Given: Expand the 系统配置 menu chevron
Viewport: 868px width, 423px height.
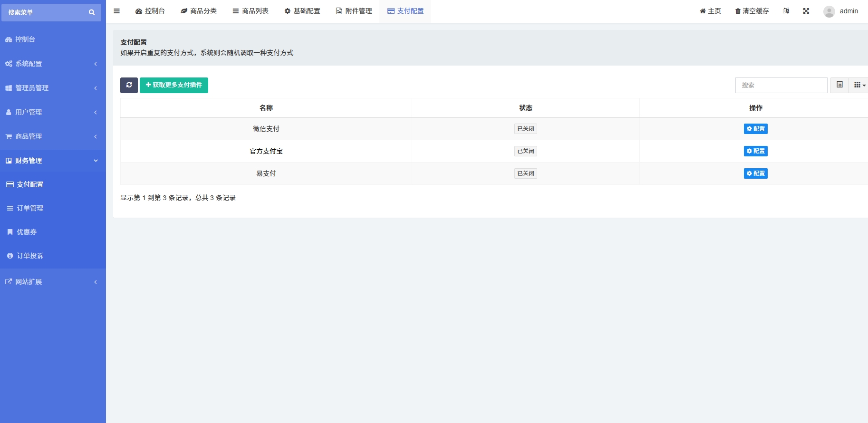Looking at the screenshot, I should (96, 64).
